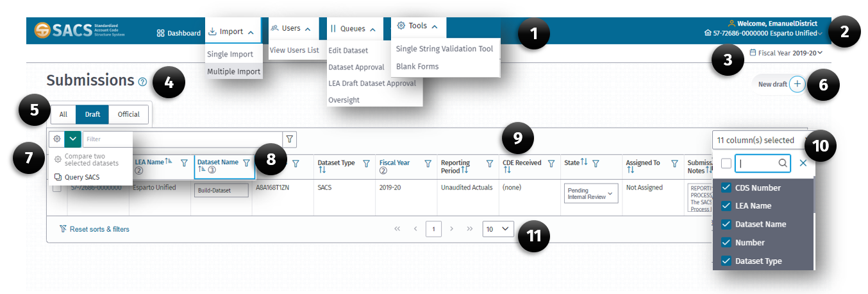Select Query SACS from actions menu
Viewport: 868px width, 294px height.
77,177
